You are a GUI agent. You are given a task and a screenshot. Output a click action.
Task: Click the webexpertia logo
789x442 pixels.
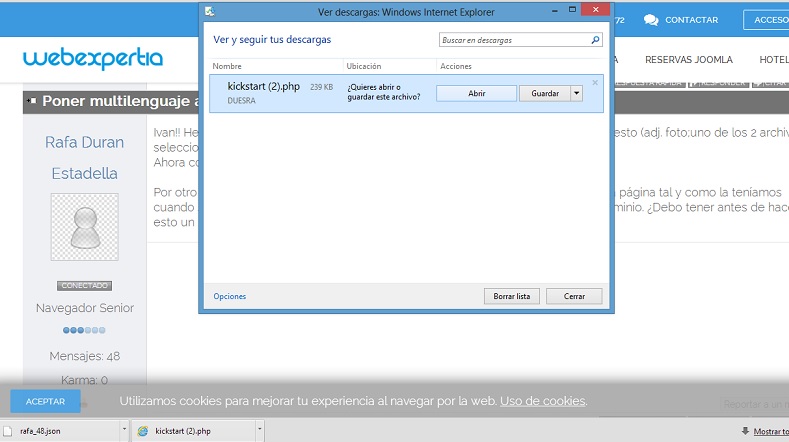pos(93,58)
